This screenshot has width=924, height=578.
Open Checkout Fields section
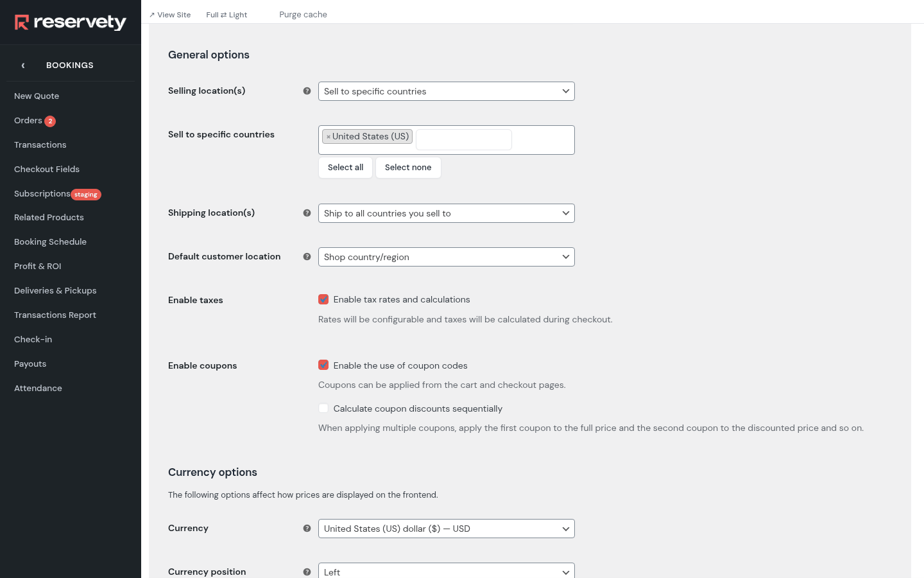pyautogui.click(x=47, y=170)
